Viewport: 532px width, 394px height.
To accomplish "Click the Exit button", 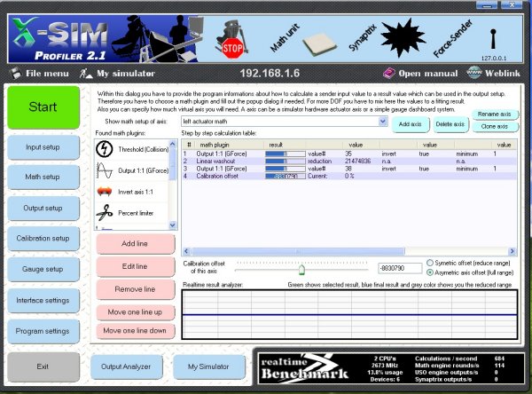I will 43,366.
